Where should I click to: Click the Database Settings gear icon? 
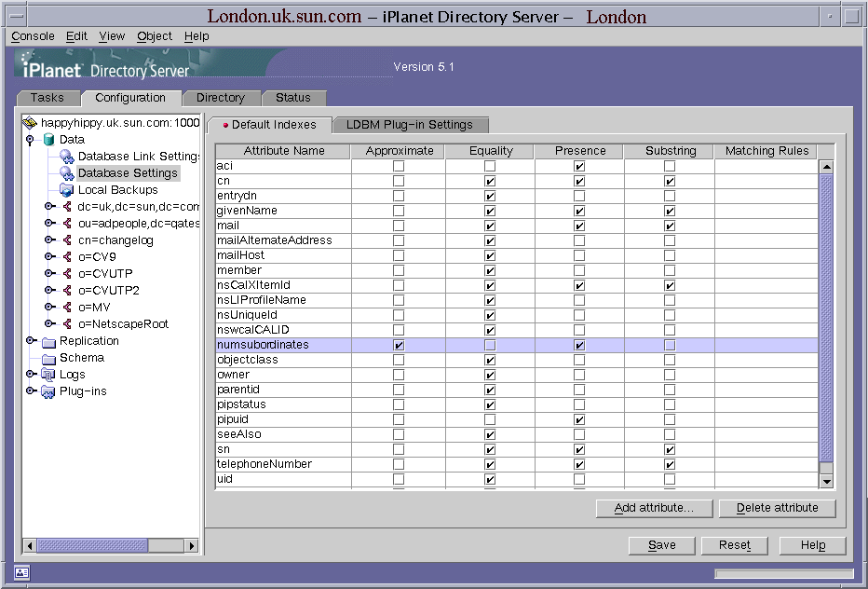pos(66,173)
